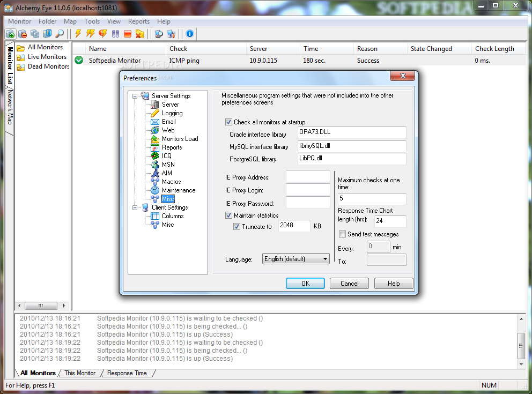Click the bell with red X icon

140,34
